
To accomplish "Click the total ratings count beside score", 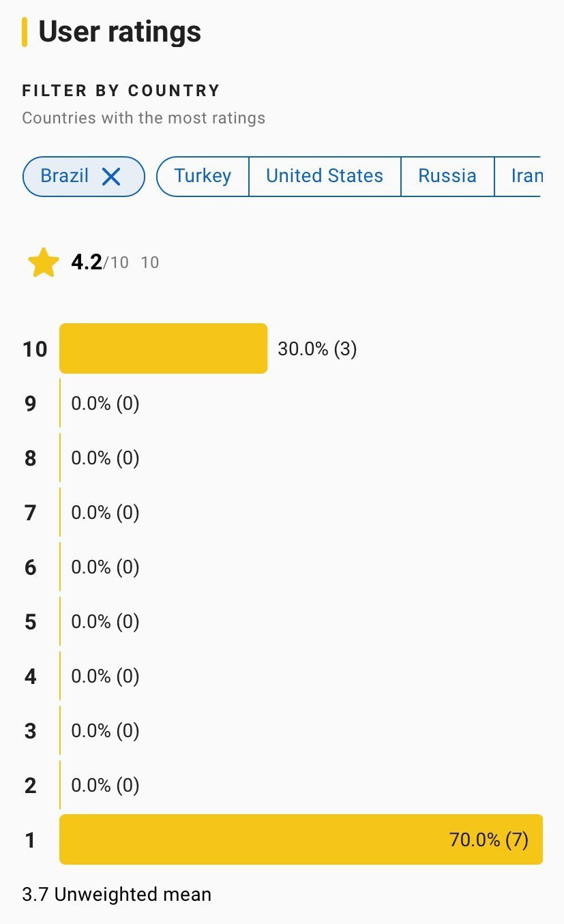I will tap(150, 263).
